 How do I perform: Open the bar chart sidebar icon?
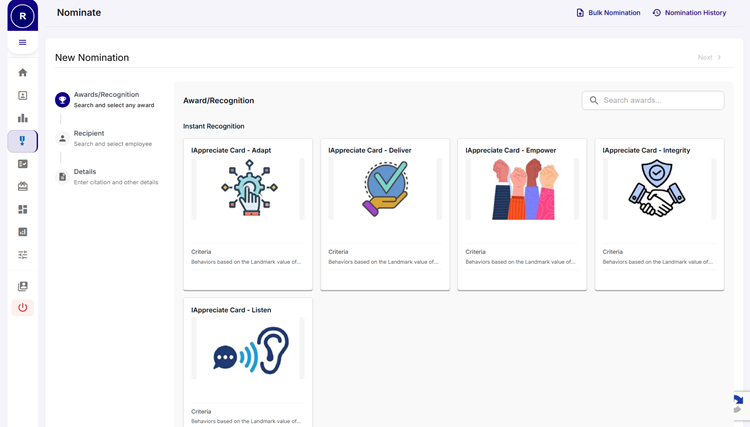pos(22,118)
